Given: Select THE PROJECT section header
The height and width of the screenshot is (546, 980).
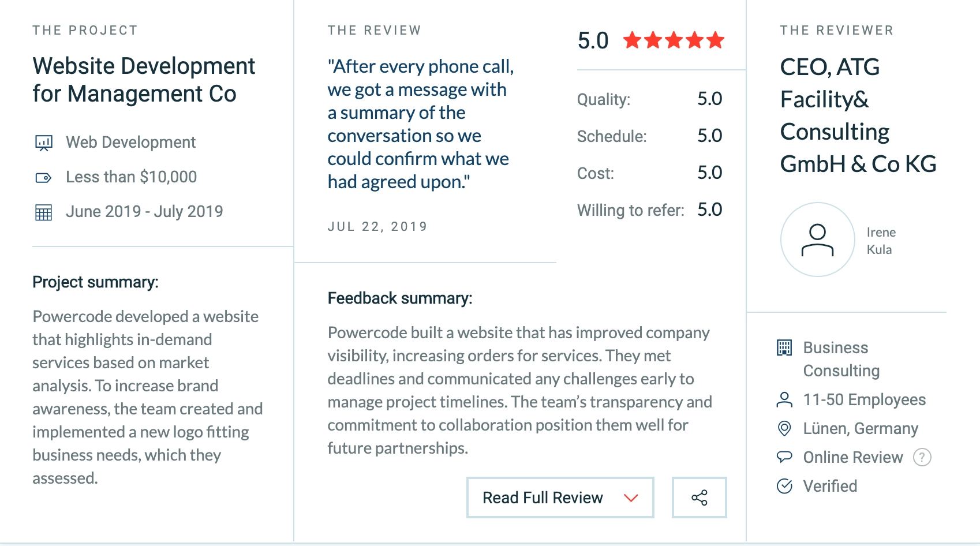Looking at the screenshot, I should 85,30.
